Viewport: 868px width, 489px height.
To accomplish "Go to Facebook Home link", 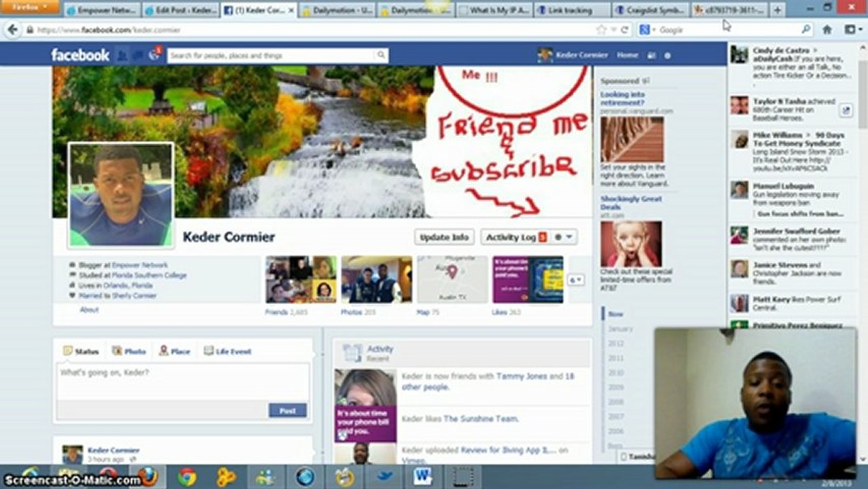I will [627, 55].
